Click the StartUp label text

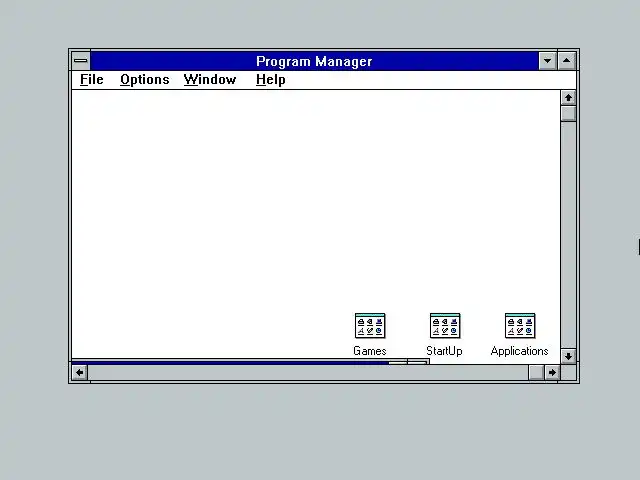pos(444,351)
